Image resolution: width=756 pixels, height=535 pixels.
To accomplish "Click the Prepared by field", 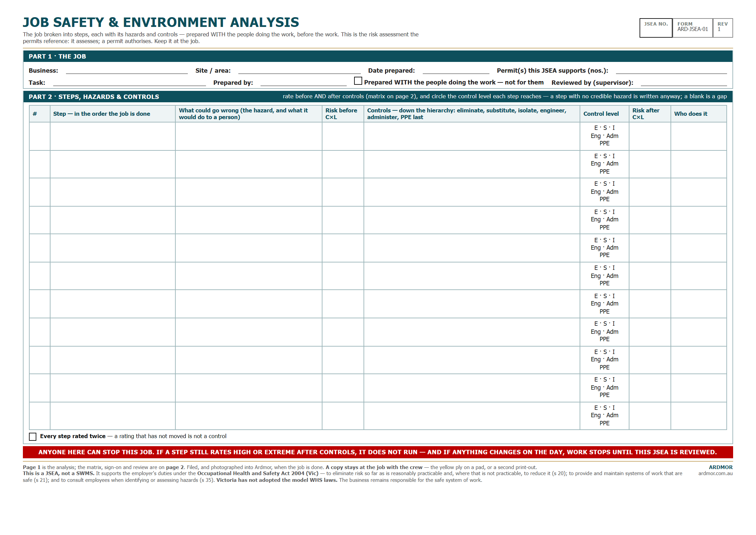I will 303,83.
